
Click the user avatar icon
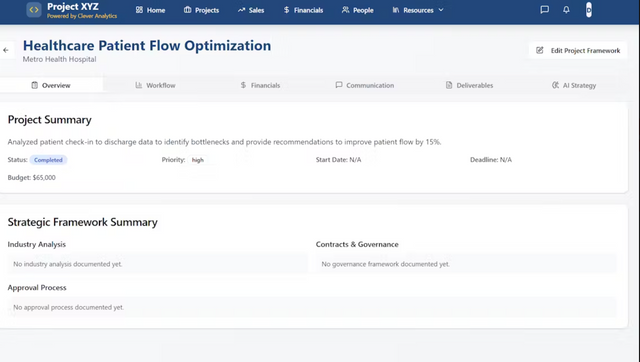tap(589, 10)
